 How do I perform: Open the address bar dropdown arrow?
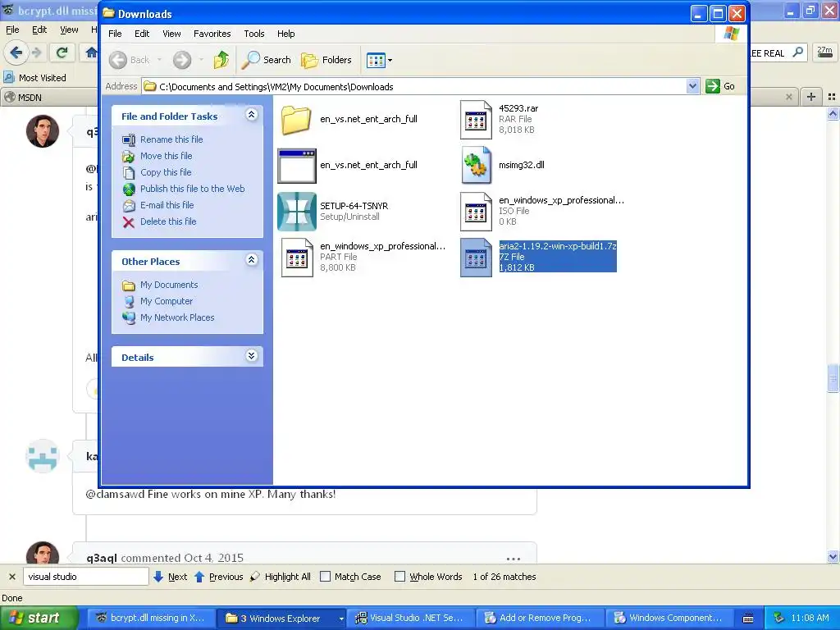692,85
